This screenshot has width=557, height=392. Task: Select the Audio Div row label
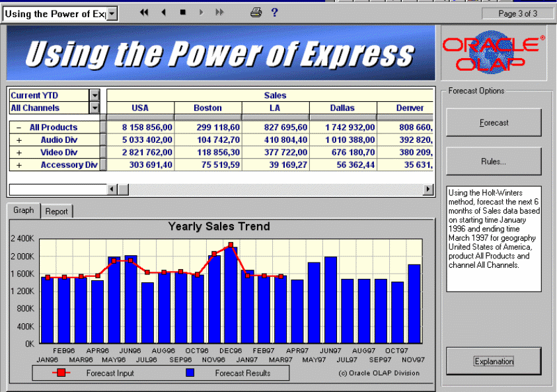pos(59,139)
